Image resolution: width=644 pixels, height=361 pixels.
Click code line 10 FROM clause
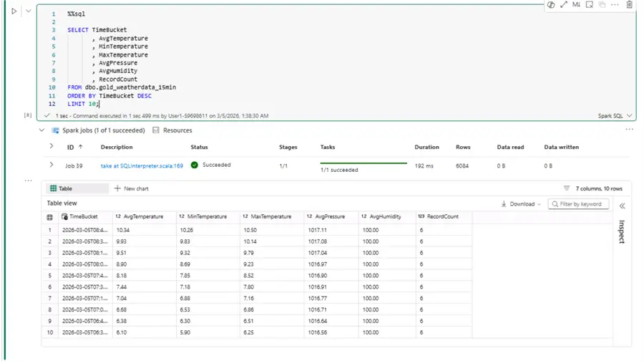122,87
